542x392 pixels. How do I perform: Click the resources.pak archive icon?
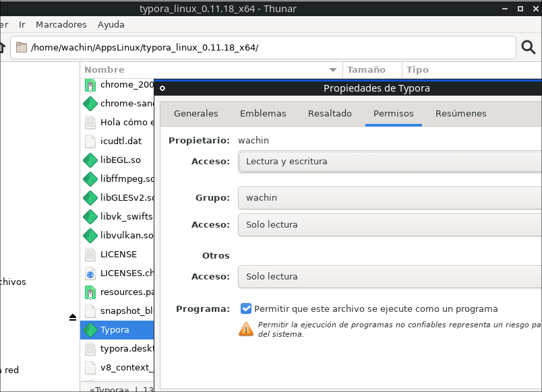[90, 292]
